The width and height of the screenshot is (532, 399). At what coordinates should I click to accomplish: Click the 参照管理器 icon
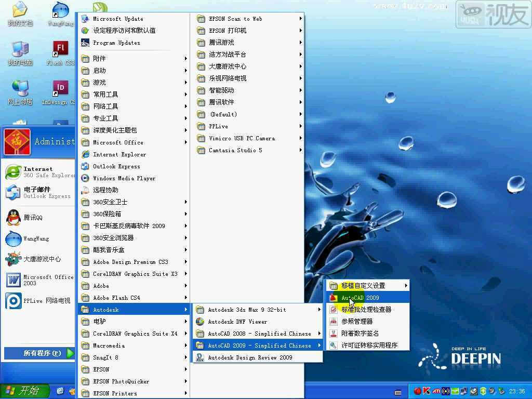pos(334,321)
